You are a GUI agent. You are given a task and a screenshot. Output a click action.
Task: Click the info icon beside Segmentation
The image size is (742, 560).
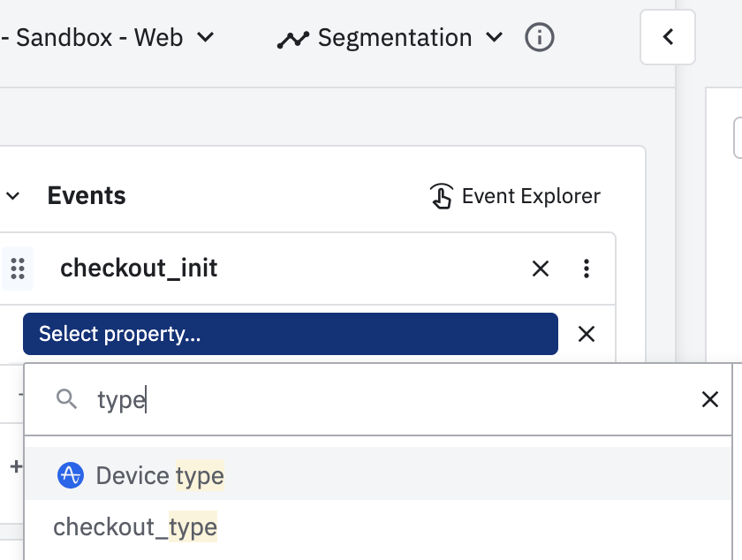pyautogui.click(x=539, y=38)
